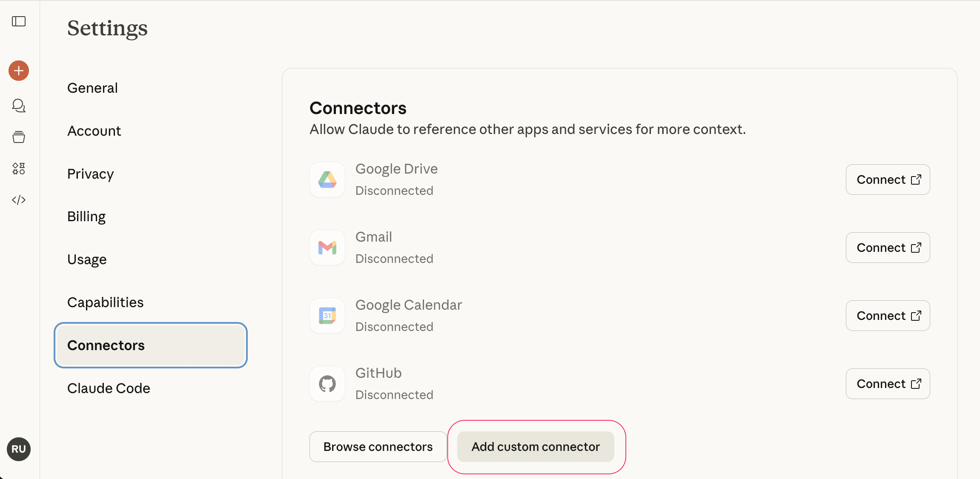Open the Projects box icon in sidebar

[x=18, y=137]
